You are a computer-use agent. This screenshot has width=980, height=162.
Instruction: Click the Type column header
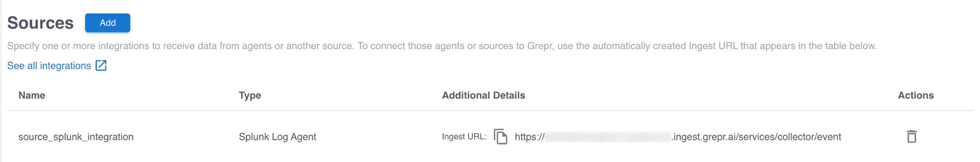(x=250, y=95)
